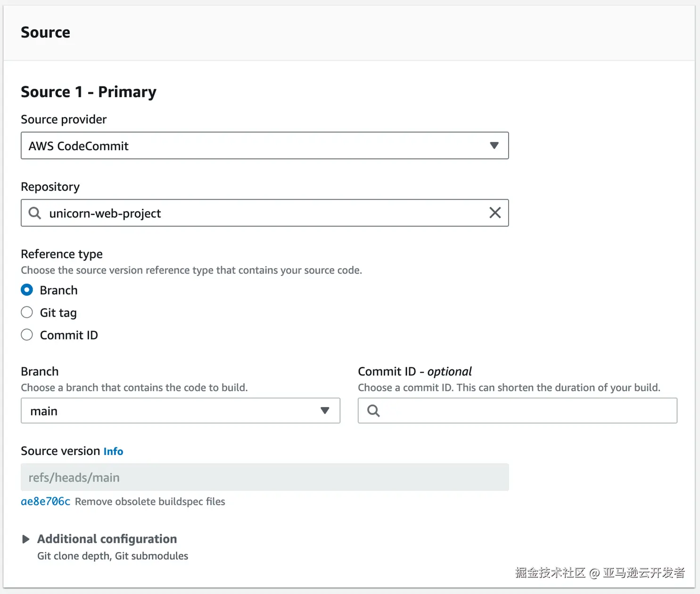Click the magnifier icon in the Repository field
700x594 pixels.
tap(35, 213)
